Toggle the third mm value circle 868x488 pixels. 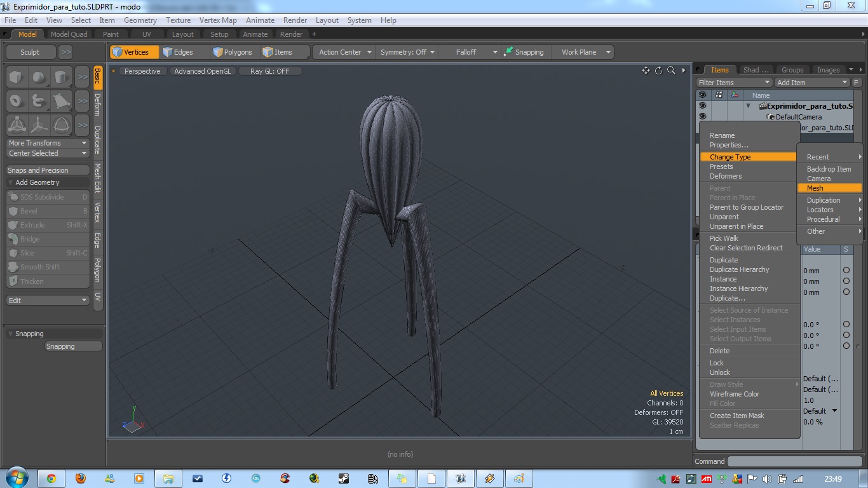click(x=846, y=292)
